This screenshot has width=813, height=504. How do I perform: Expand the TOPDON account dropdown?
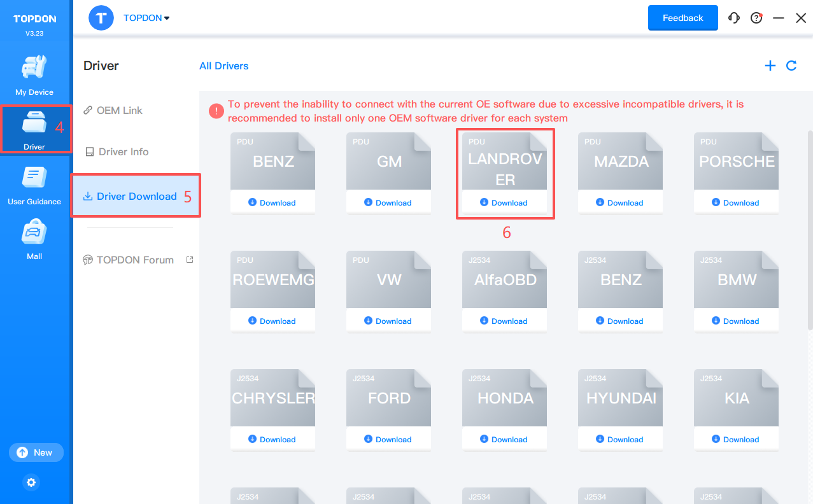(146, 18)
